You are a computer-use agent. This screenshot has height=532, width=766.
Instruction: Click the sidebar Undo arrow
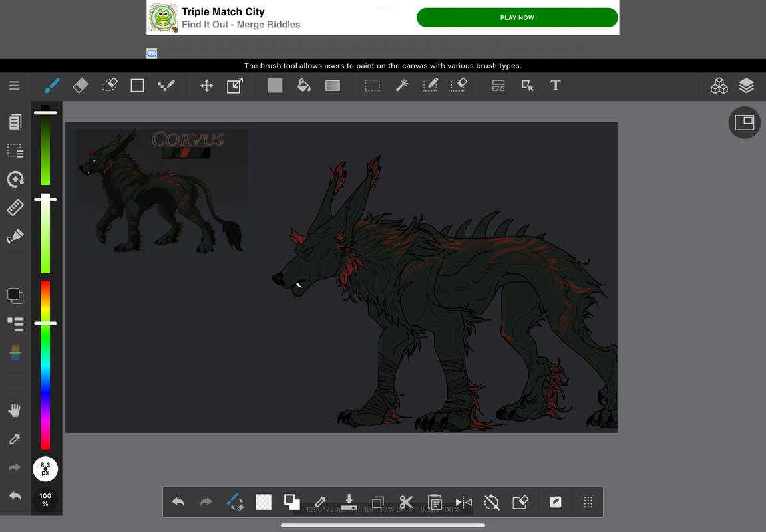[x=15, y=496]
